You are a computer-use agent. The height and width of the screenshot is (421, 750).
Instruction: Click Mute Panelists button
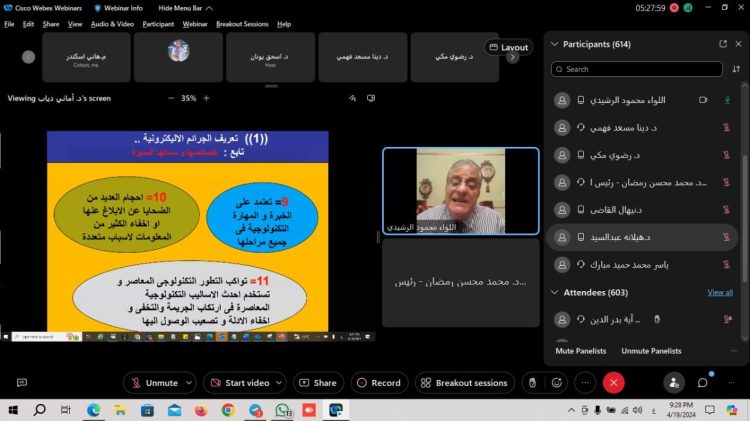coord(581,351)
